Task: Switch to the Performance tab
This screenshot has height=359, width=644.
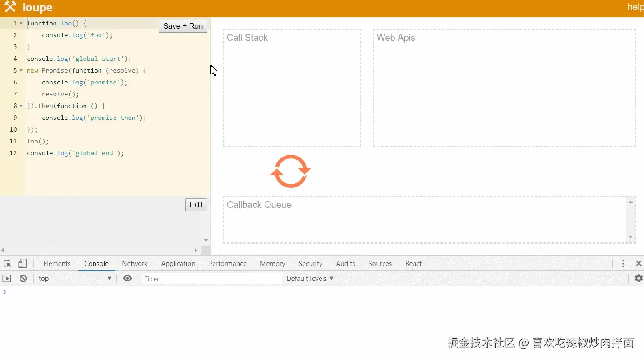Action: pyautogui.click(x=228, y=264)
